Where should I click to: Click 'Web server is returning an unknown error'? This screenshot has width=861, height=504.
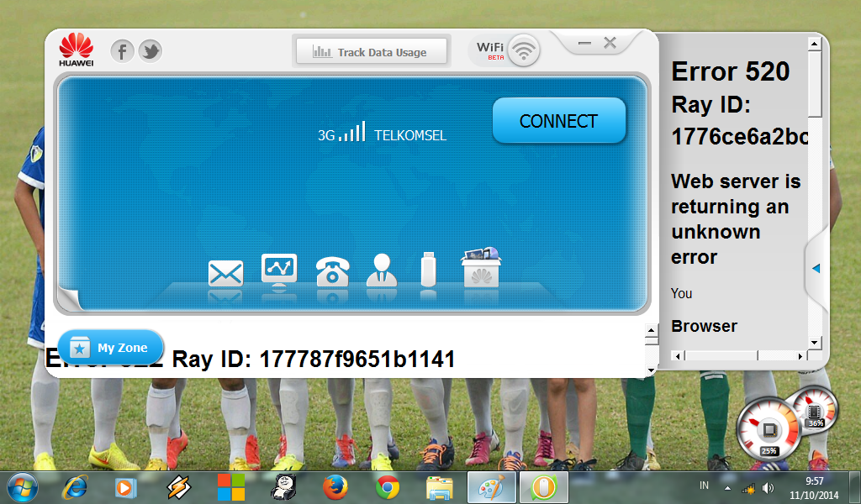(736, 219)
